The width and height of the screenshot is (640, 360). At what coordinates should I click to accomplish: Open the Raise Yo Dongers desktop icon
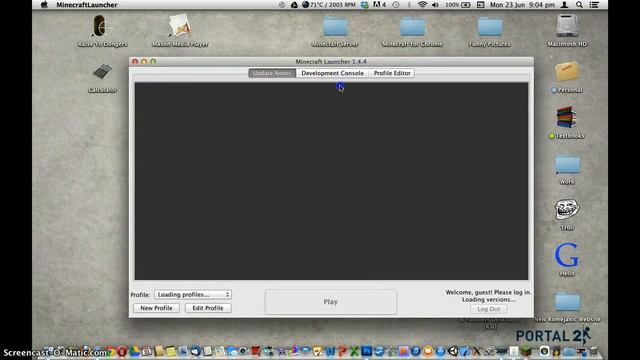pyautogui.click(x=100, y=27)
